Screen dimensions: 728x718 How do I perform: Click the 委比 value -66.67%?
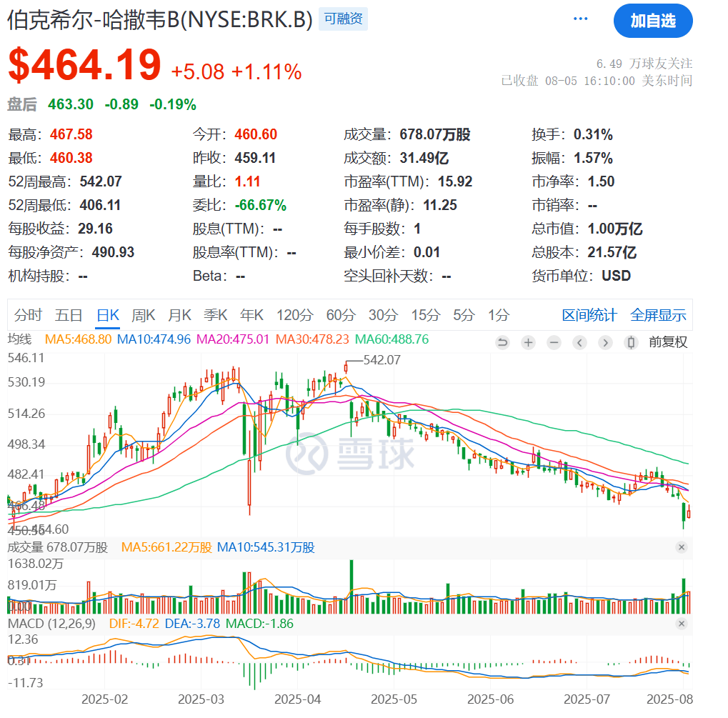[x=261, y=205]
